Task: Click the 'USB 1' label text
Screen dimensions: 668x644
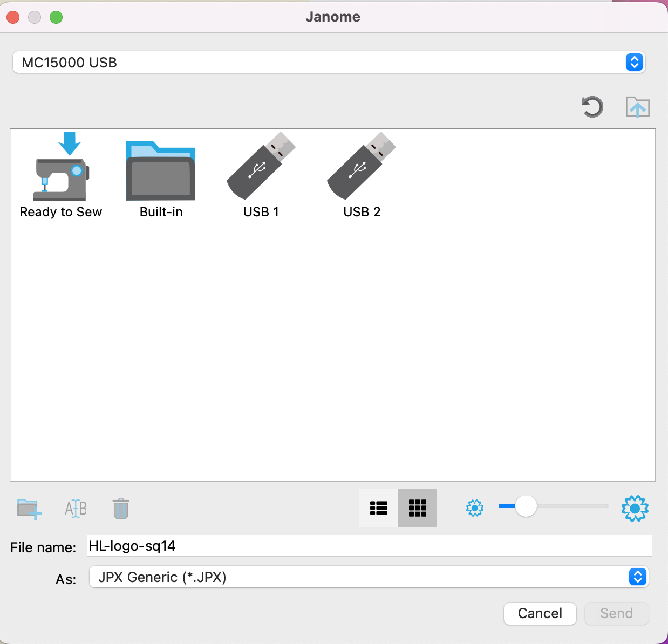Action: (261, 212)
